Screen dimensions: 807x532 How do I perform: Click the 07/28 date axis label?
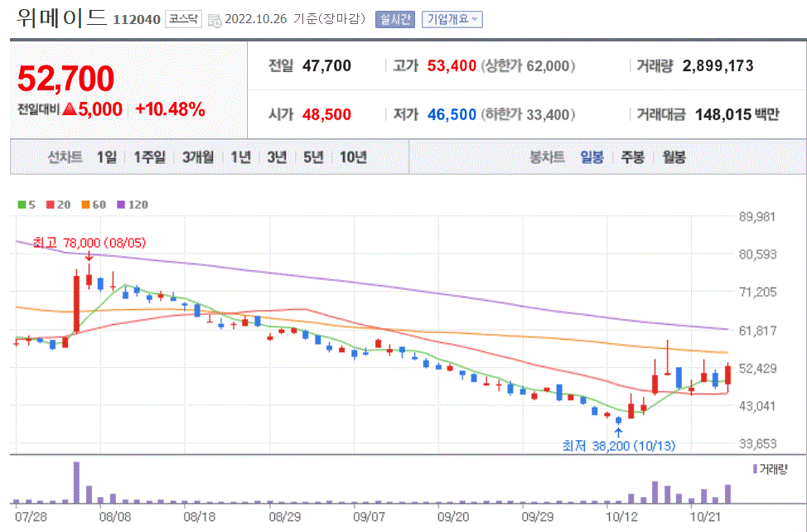31,516
